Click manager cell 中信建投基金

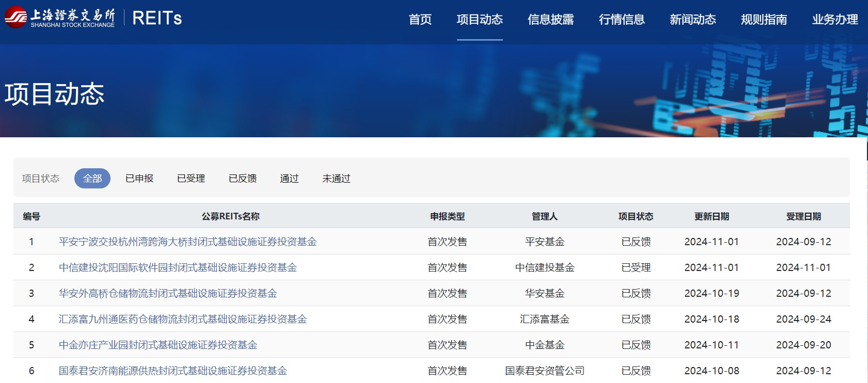tap(545, 267)
